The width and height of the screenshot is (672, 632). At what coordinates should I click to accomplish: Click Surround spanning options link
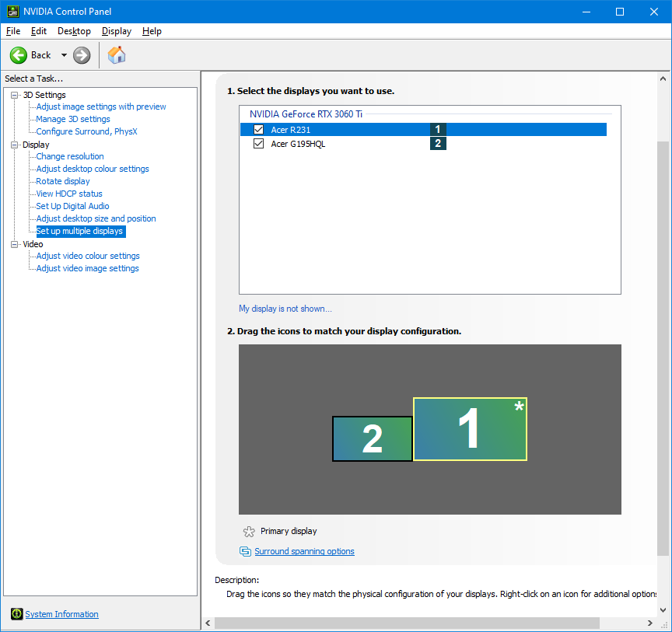tap(304, 551)
